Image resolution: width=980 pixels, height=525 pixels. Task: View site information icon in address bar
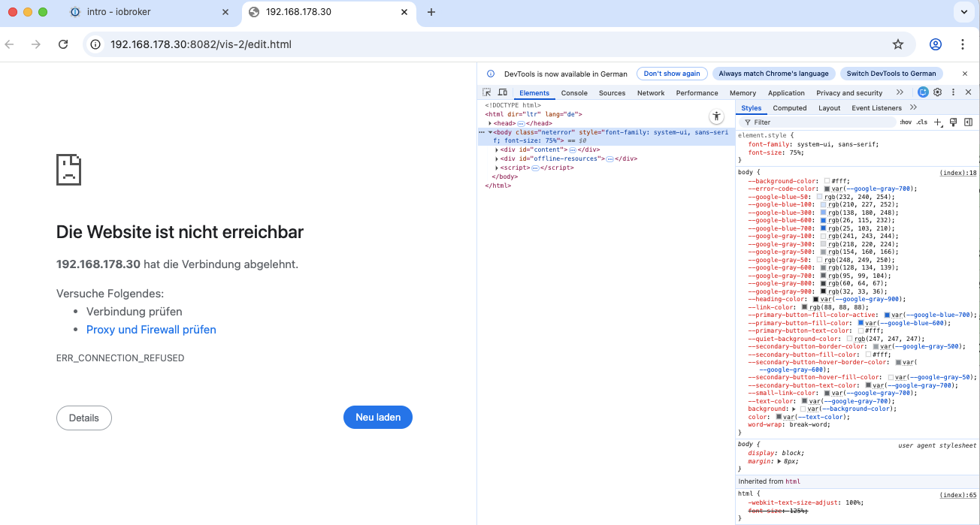tap(95, 44)
